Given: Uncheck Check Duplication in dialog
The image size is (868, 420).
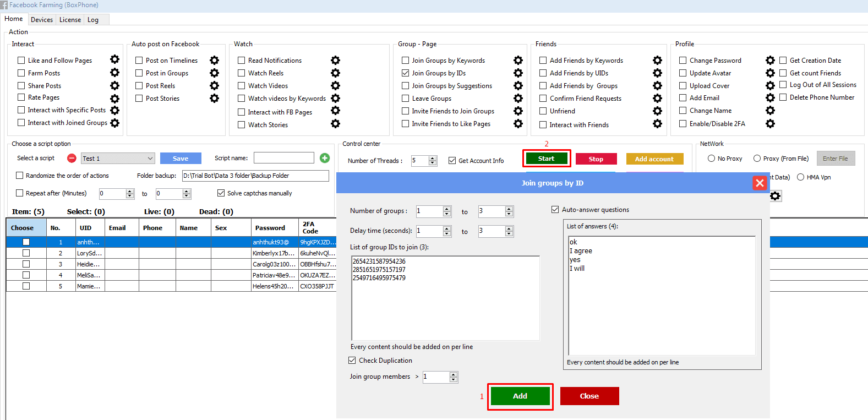Looking at the screenshot, I should point(352,360).
